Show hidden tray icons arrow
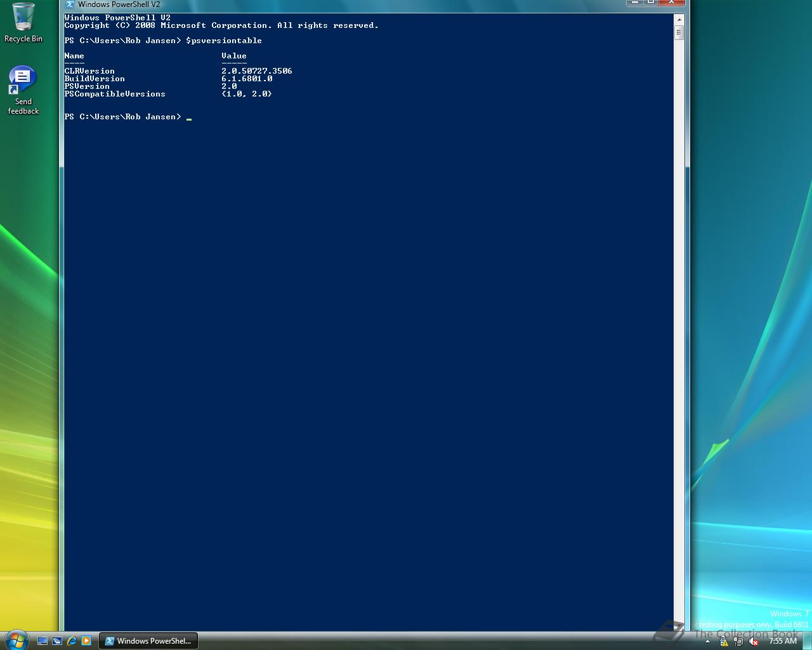 pos(707,642)
